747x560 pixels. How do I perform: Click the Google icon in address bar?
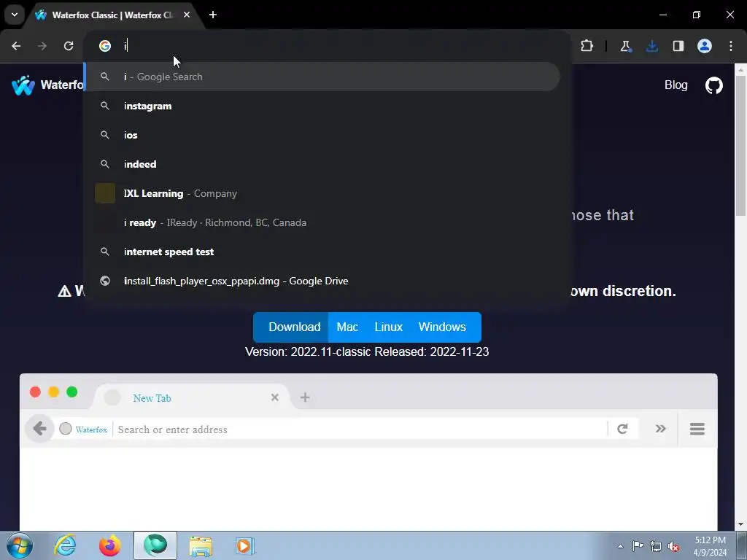coord(105,46)
